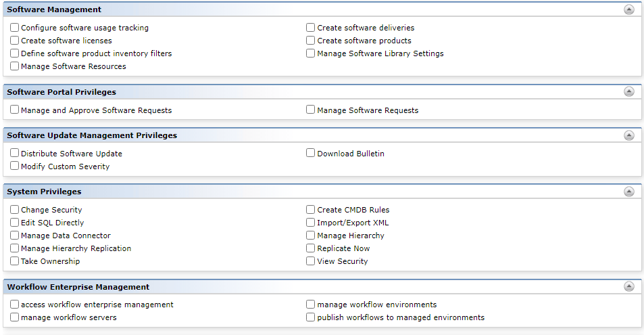Collapse the Software Portal Privileges section
The height and width of the screenshot is (335, 644).
[x=629, y=91]
